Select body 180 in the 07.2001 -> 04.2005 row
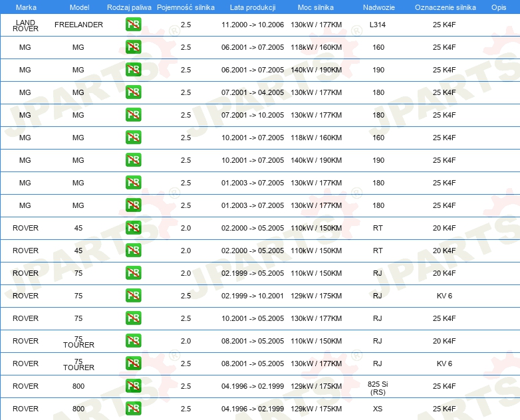The height and width of the screenshot is (420, 520). 378,92
